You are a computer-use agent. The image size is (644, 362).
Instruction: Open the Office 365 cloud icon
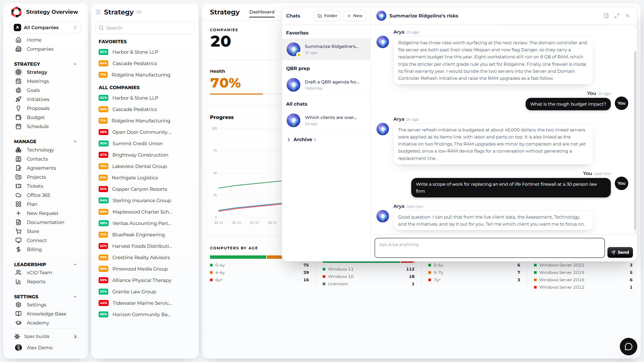point(18,195)
